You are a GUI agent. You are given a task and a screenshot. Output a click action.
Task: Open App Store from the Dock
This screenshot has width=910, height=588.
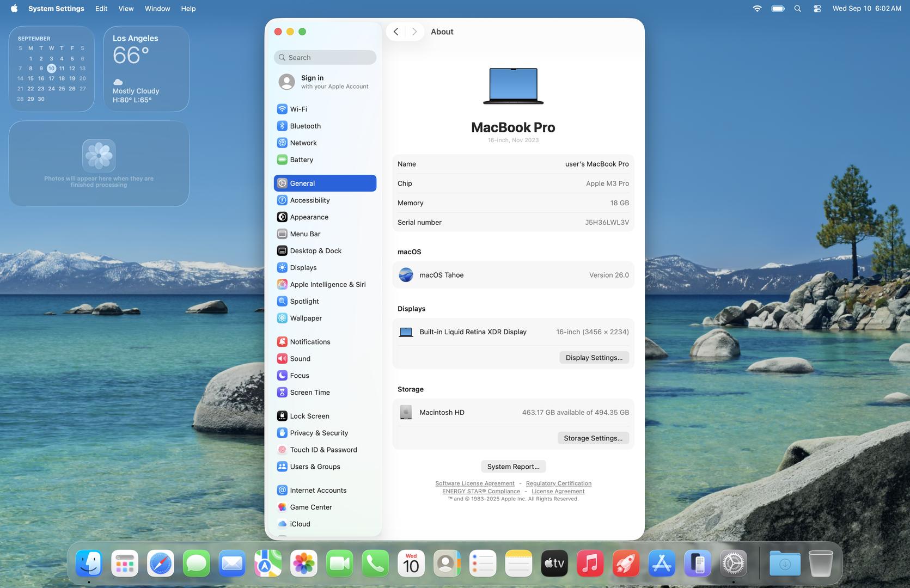[x=662, y=563]
